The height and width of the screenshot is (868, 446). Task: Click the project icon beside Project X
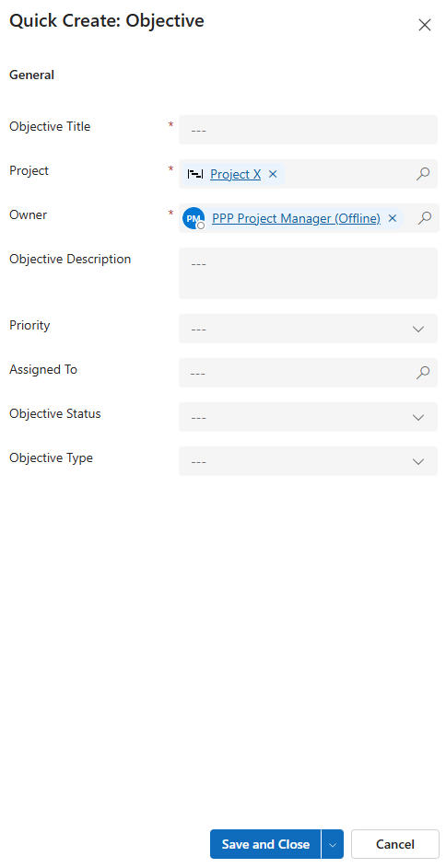point(195,174)
